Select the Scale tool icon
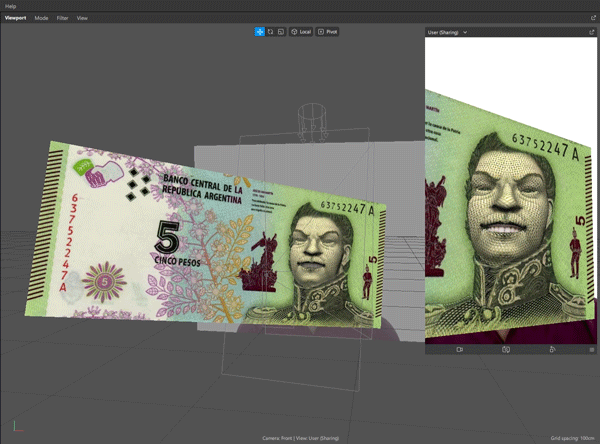 [x=281, y=32]
